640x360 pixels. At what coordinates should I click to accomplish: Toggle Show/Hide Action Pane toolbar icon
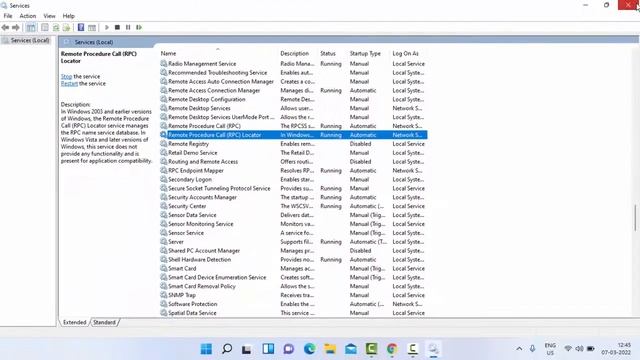point(92,27)
